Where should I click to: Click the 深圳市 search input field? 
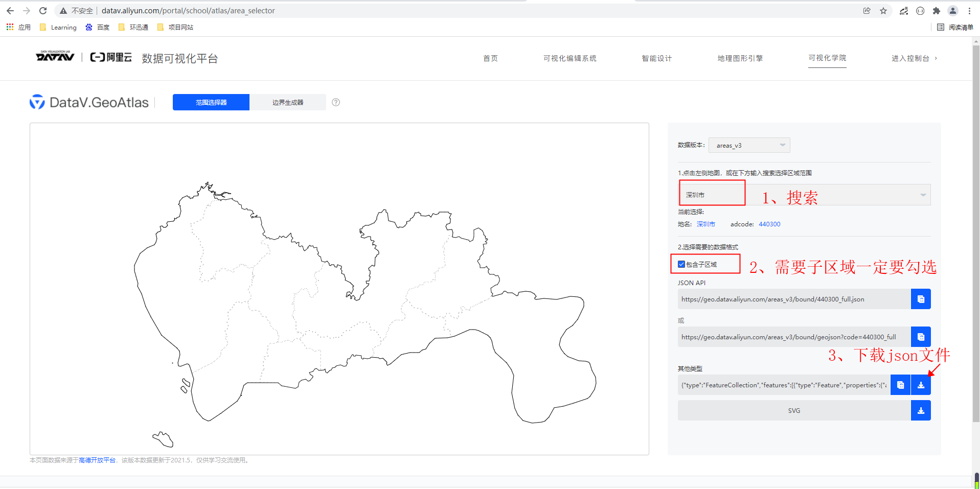tap(712, 194)
